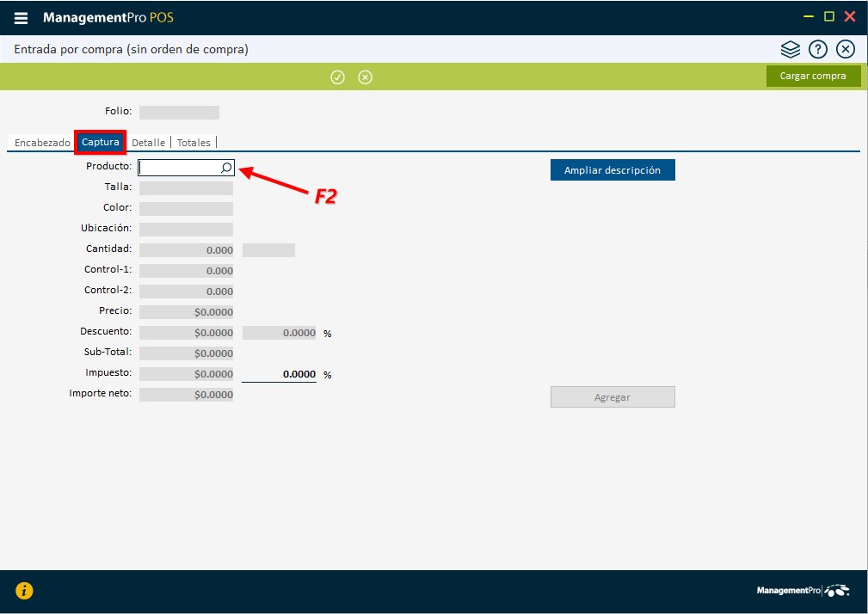Click the product search magnifier icon

[x=226, y=168]
